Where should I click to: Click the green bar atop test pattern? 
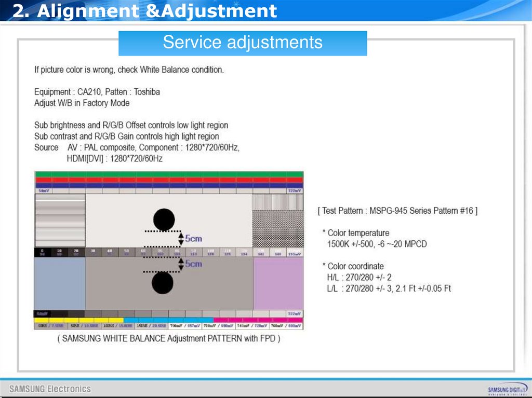point(169,174)
